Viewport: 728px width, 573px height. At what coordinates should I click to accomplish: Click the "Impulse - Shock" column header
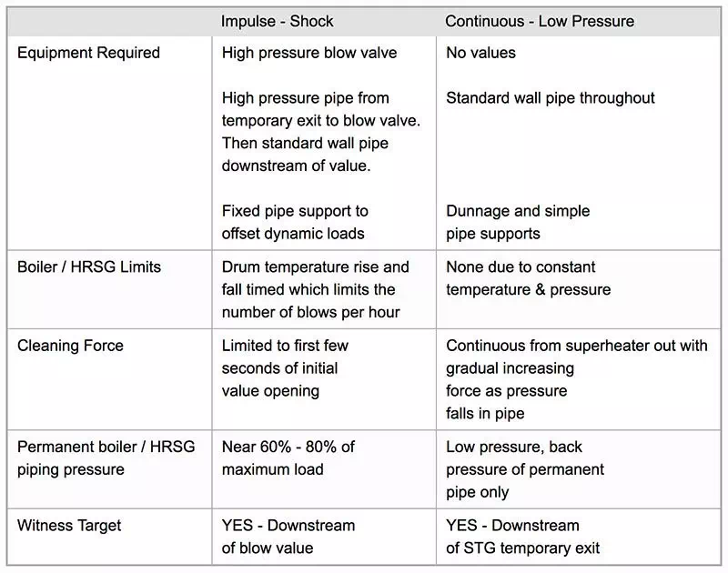(277, 21)
